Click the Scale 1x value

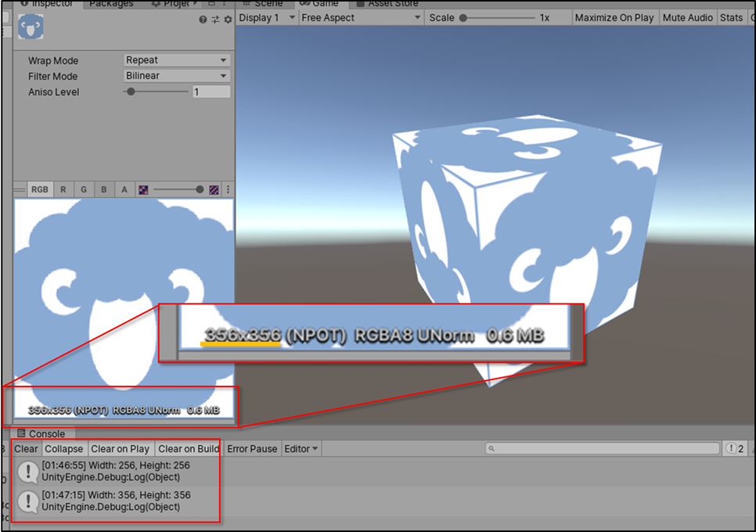coord(545,18)
